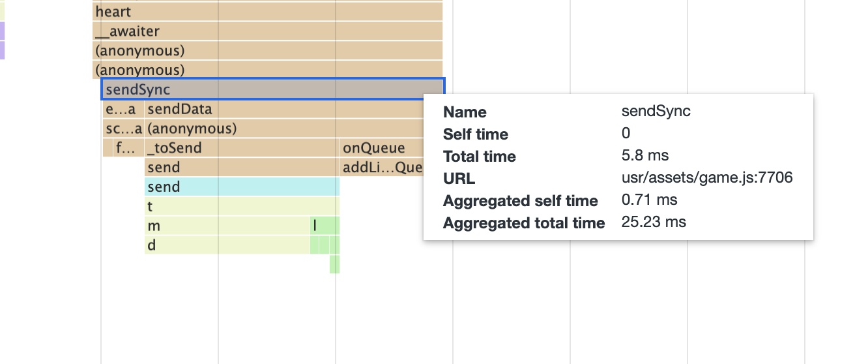Click the __awaiter call frame
This screenshot has height=364, width=868.
point(267,31)
